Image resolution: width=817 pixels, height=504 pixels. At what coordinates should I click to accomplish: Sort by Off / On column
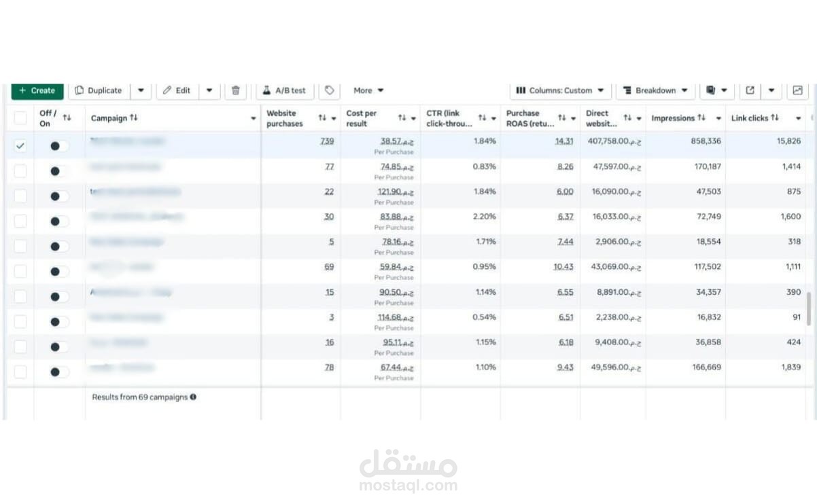pyautogui.click(x=67, y=118)
